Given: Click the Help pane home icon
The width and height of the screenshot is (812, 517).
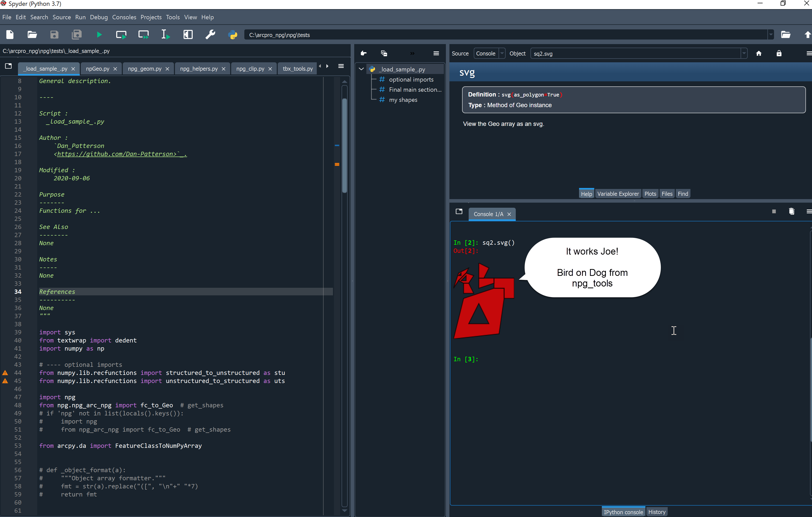Looking at the screenshot, I should 758,54.
